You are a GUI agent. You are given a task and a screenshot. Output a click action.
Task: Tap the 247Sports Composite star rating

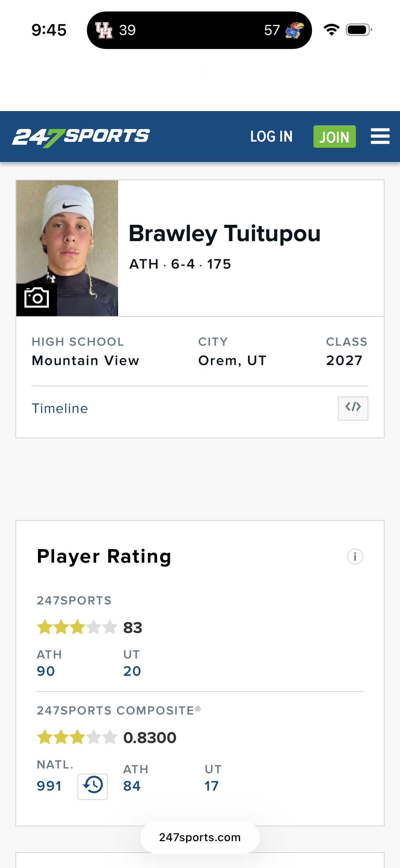coord(77,737)
